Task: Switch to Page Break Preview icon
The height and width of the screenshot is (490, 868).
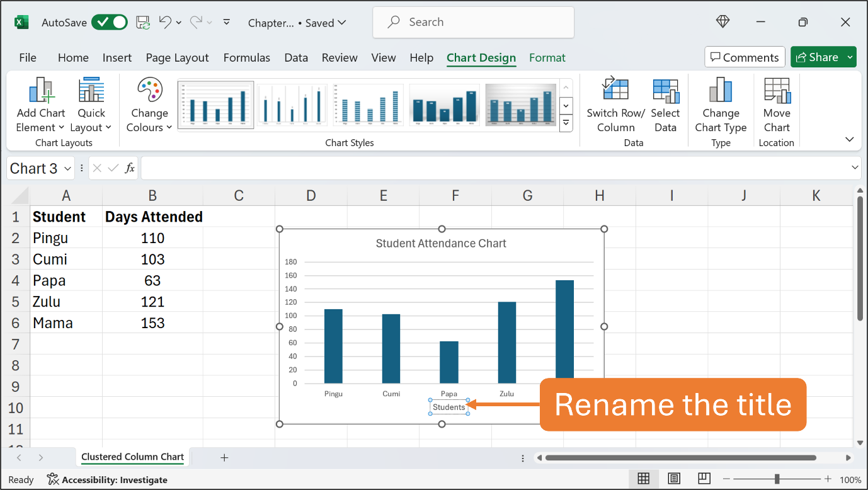Action: (x=704, y=479)
